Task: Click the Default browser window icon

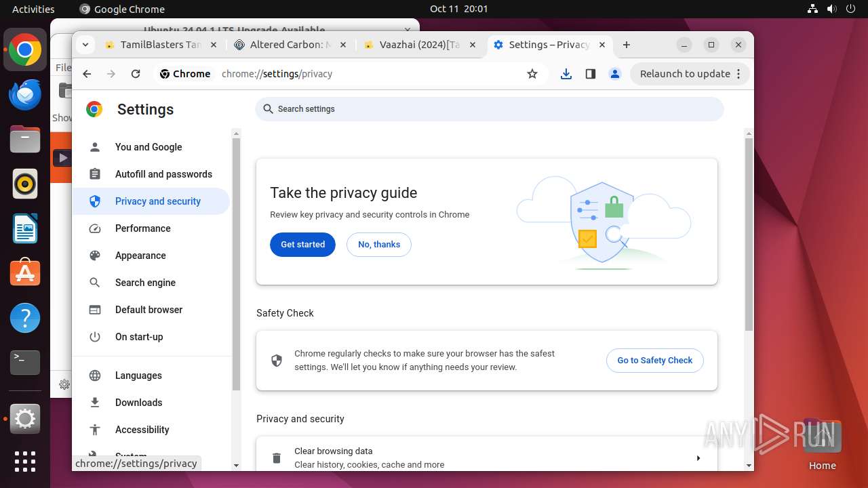Action: [x=95, y=310]
